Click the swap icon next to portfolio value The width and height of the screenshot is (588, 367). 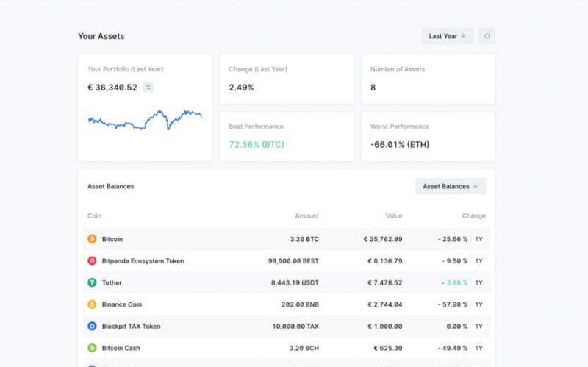148,88
